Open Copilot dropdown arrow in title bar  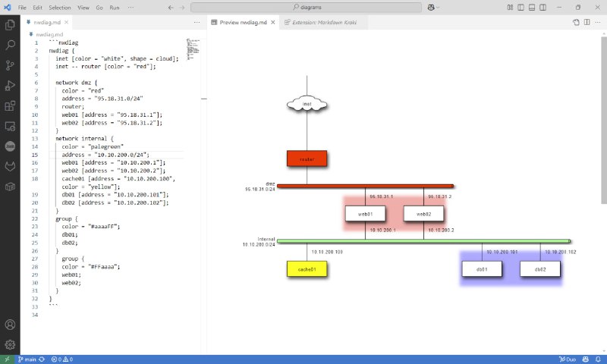[x=438, y=8]
